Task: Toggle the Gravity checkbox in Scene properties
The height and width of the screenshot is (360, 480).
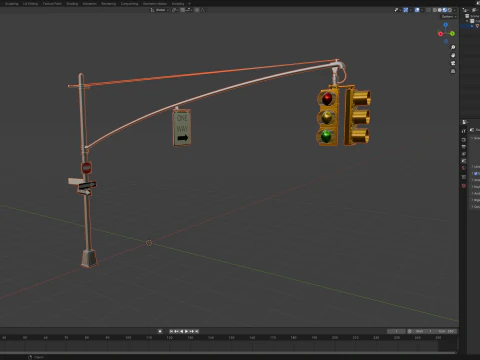Action: (476, 173)
